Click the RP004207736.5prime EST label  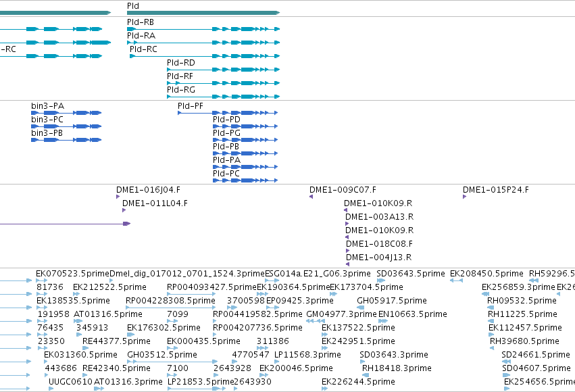[258, 328]
